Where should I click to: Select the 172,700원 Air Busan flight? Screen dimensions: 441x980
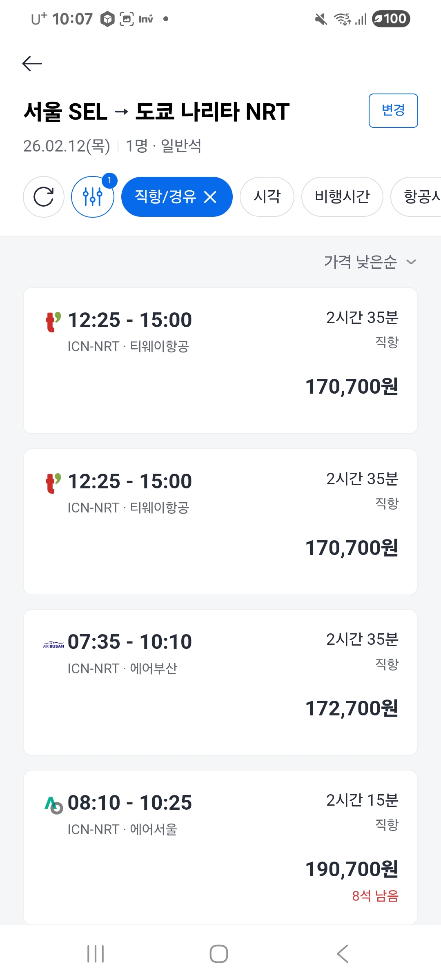click(x=220, y=682)
